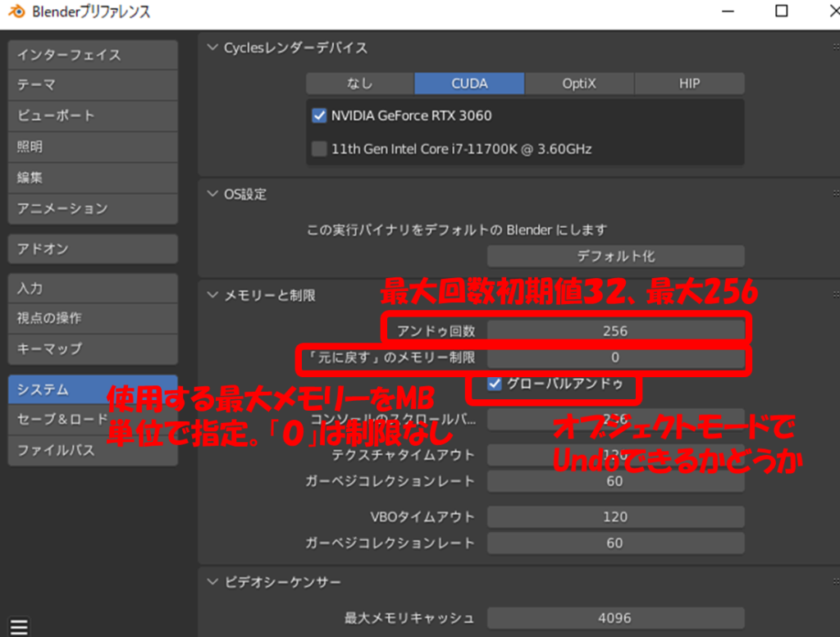Maximize the Blender preferences window
This screenshot has width=840, height=637.
782,11
